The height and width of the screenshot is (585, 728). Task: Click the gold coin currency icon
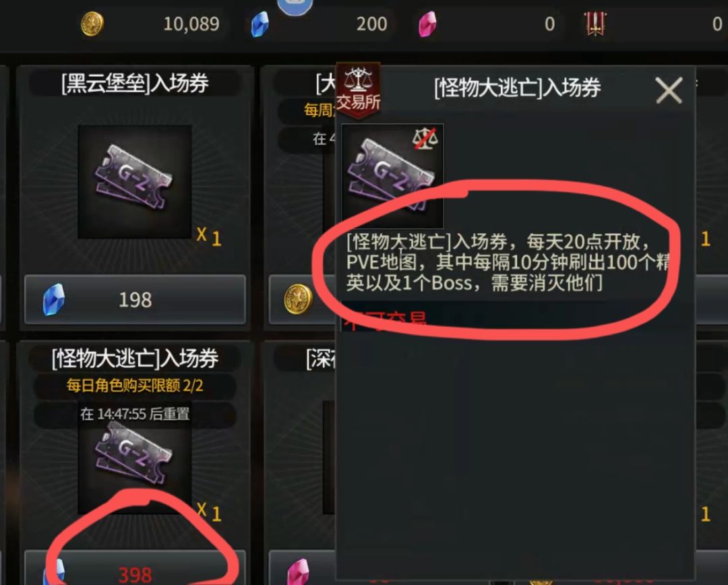click(92, 24)
